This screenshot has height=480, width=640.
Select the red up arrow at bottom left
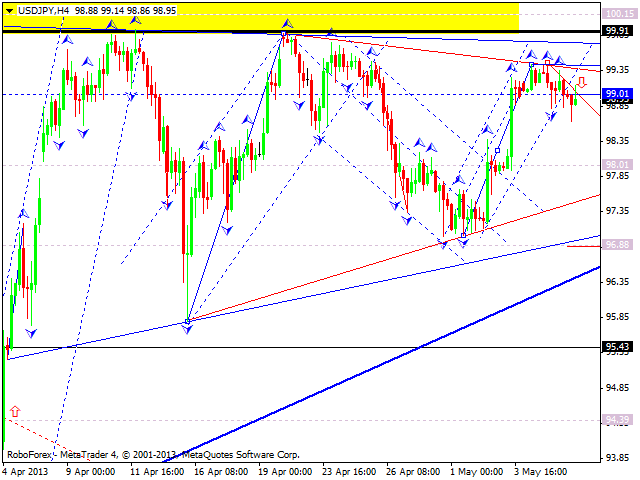[15, 411]
